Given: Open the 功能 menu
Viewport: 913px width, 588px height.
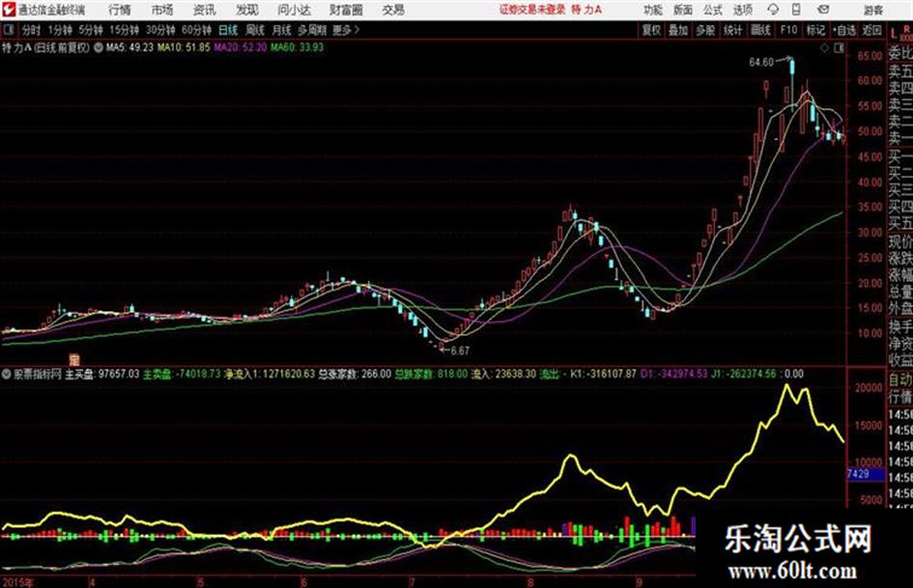Looking at the screenshot, I should 653,10.
